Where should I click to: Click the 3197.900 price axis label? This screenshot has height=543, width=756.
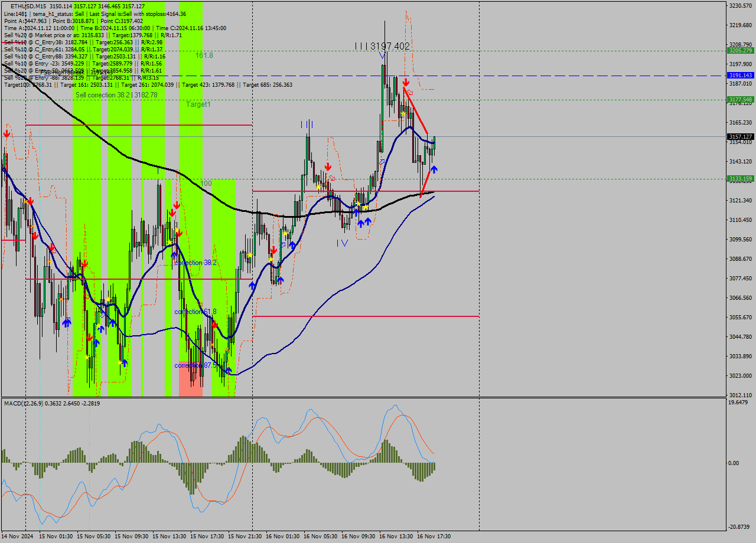pos(741,64)
